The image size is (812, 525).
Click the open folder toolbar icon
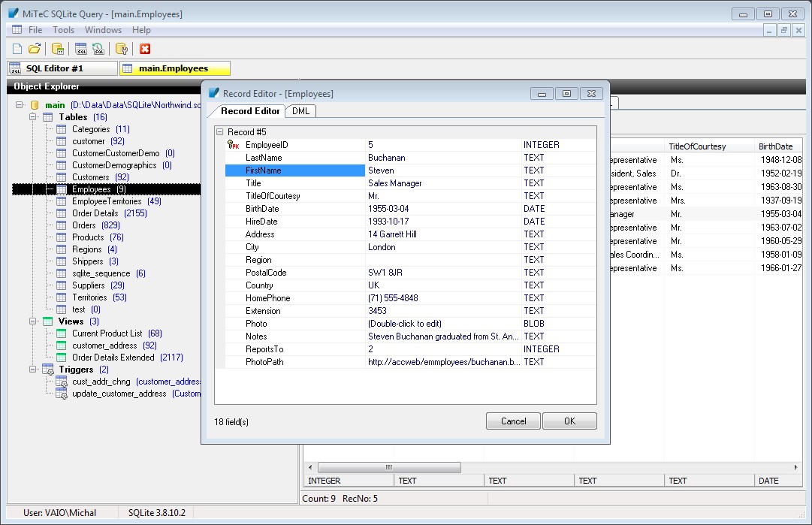click(x=35, y=49)
